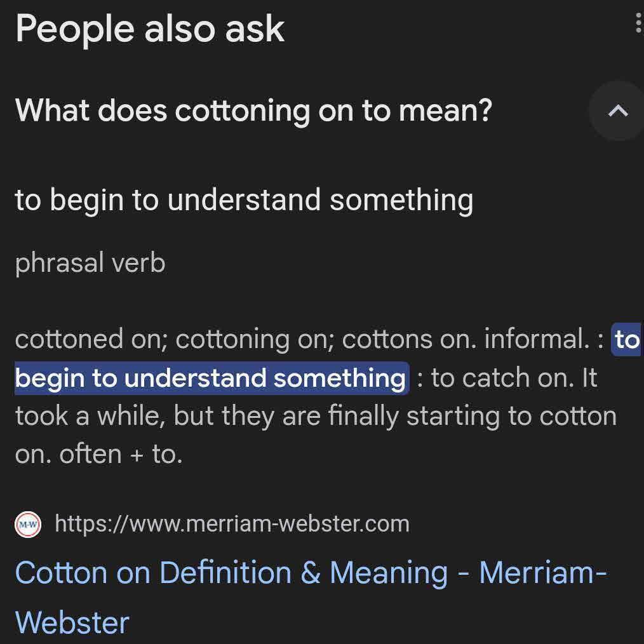
Task: Click the highlighted "to" ending the first snippet line
Action: tap(626, 340)
